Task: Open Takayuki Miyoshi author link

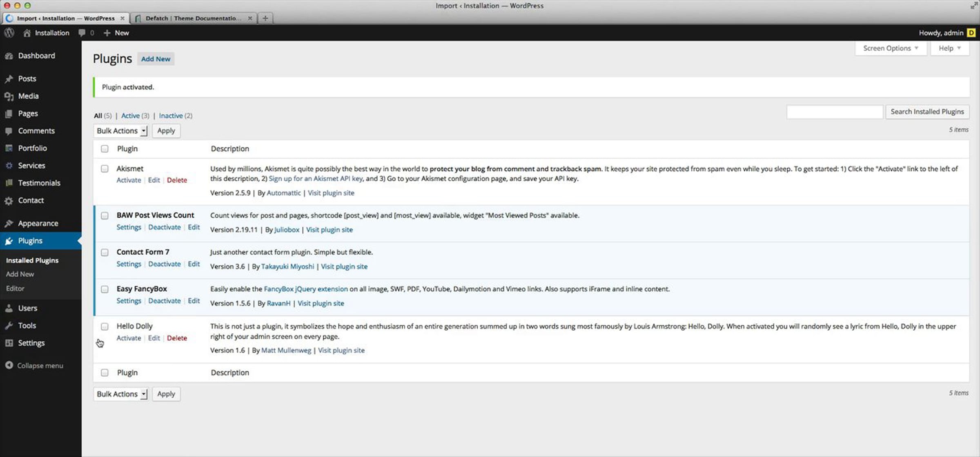Action: (x=287, y=267)
